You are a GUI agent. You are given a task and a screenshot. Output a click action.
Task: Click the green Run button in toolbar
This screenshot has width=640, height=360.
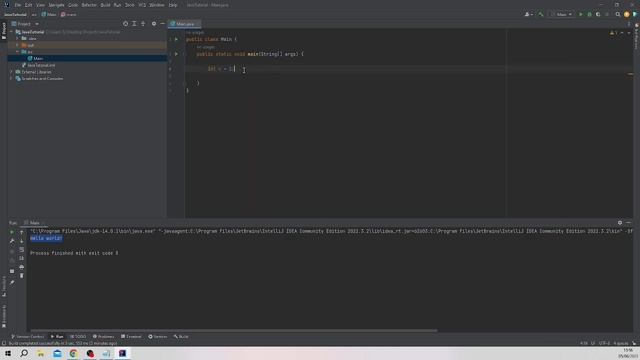(x=580, y=14)
